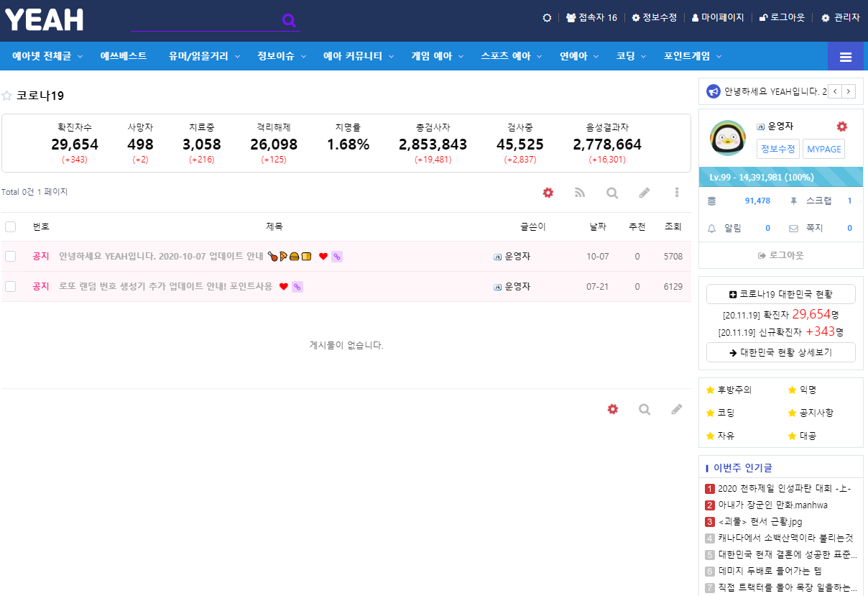Expand the 예아넷 전체글 dropdown menu

[x=47, y=56]
